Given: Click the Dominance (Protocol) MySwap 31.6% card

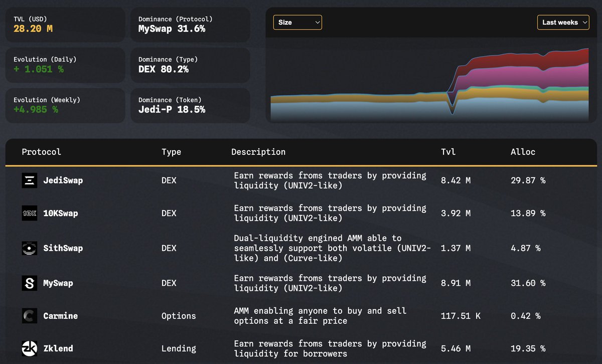Looking at the screenshot, I should 190,25.
